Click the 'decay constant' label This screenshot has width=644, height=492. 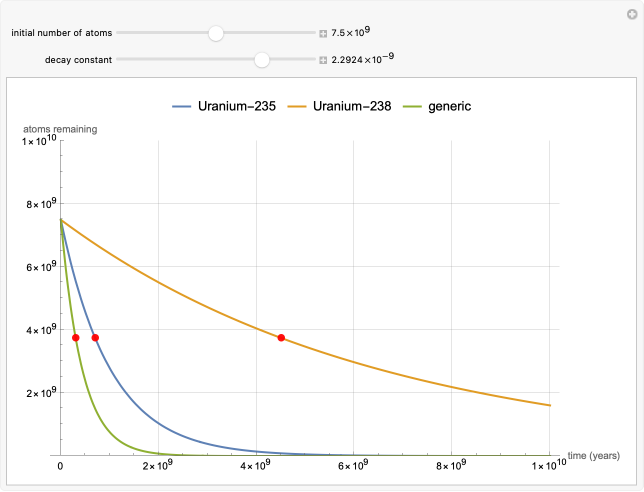click(x=78, y=60)
